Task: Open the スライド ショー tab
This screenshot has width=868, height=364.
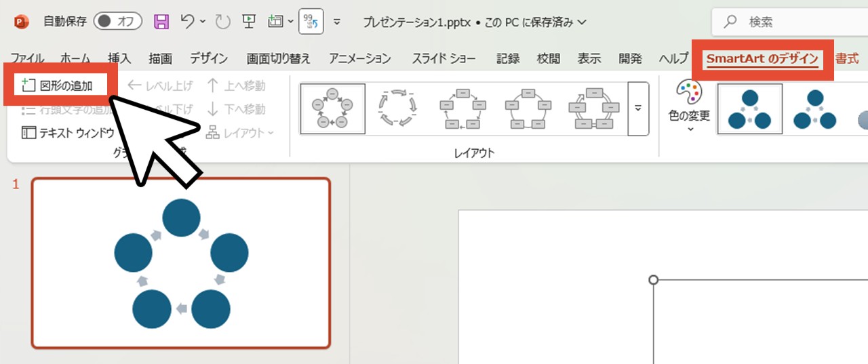Action: 443,59
